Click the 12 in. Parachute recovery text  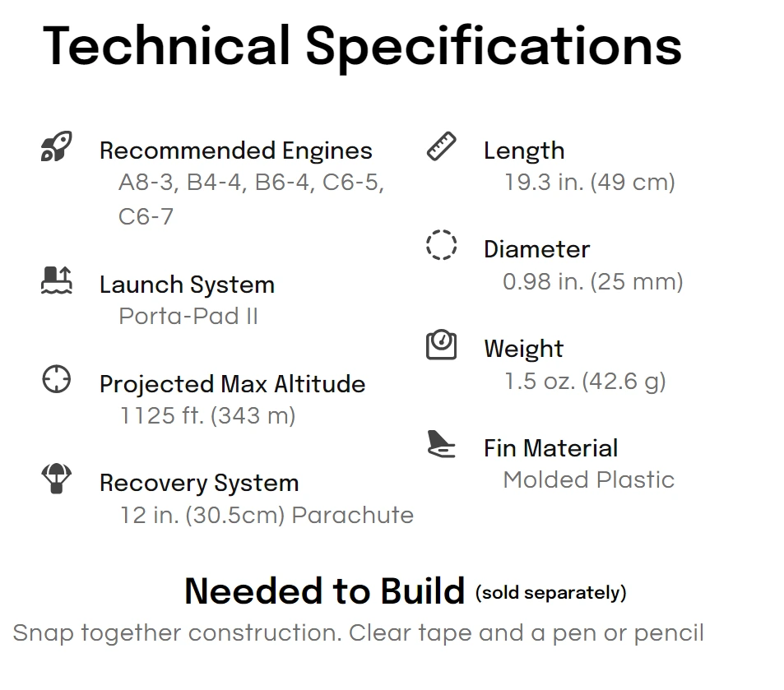(267, 515)
